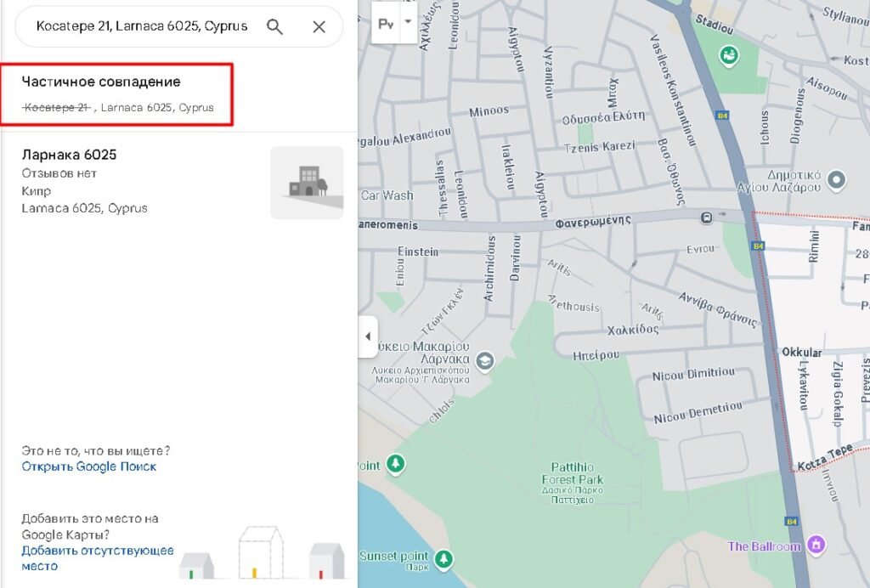Image resolution: width=870 pixels, height=588 pixels.
Task: Click the Ру input language button
Action: (x=386, y=23)
